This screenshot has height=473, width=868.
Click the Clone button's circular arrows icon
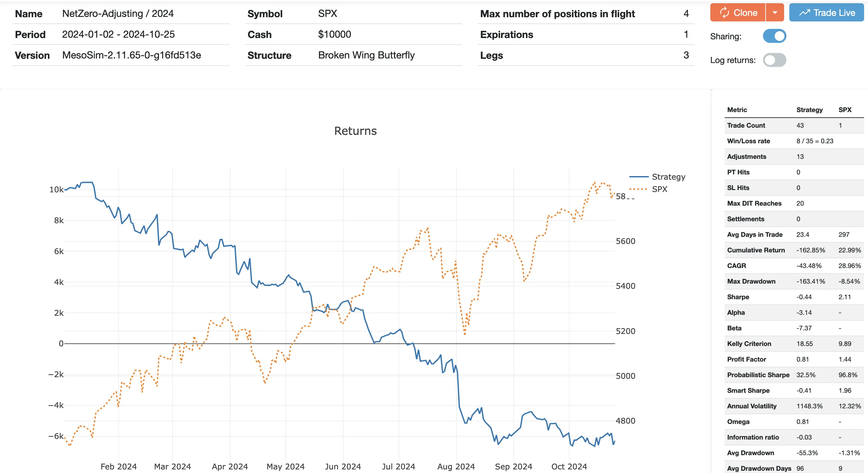point(724,13)
